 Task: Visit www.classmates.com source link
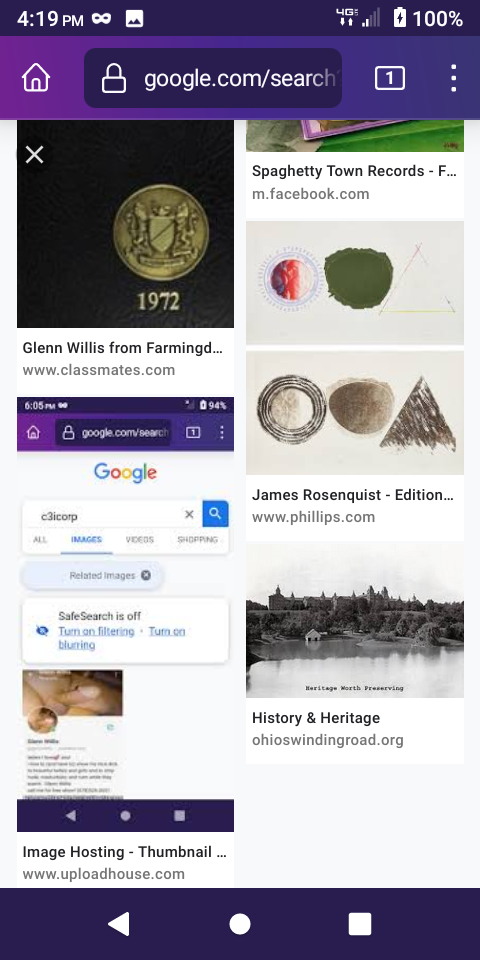pos(99,370)
